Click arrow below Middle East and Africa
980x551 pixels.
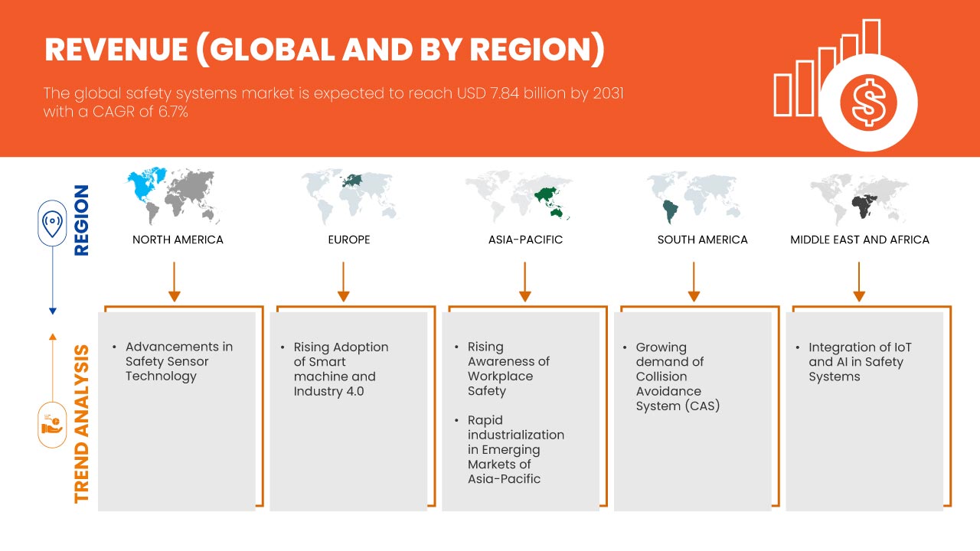859,281
